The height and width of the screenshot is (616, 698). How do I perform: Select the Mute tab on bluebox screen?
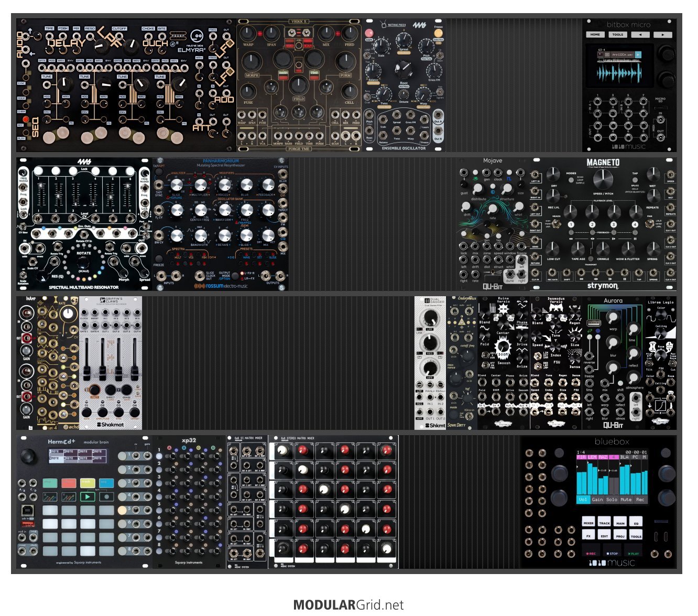click(x=626, y=500)
